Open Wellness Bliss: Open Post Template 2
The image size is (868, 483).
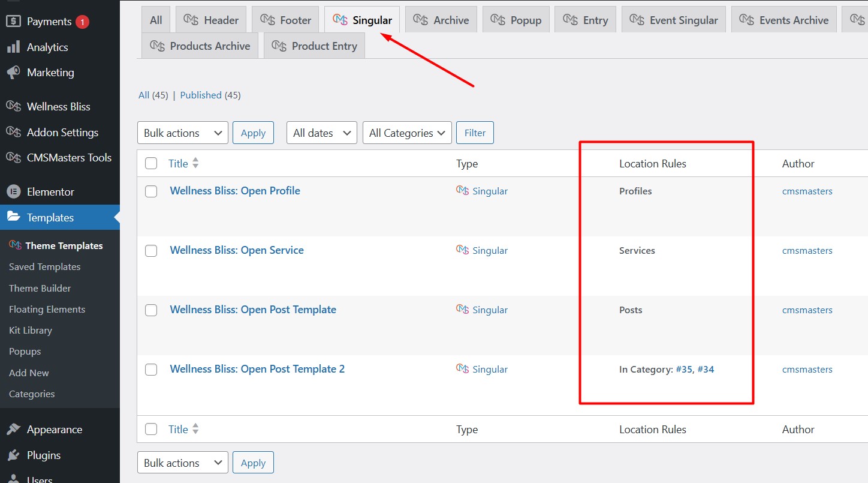(x=257, y=369)
